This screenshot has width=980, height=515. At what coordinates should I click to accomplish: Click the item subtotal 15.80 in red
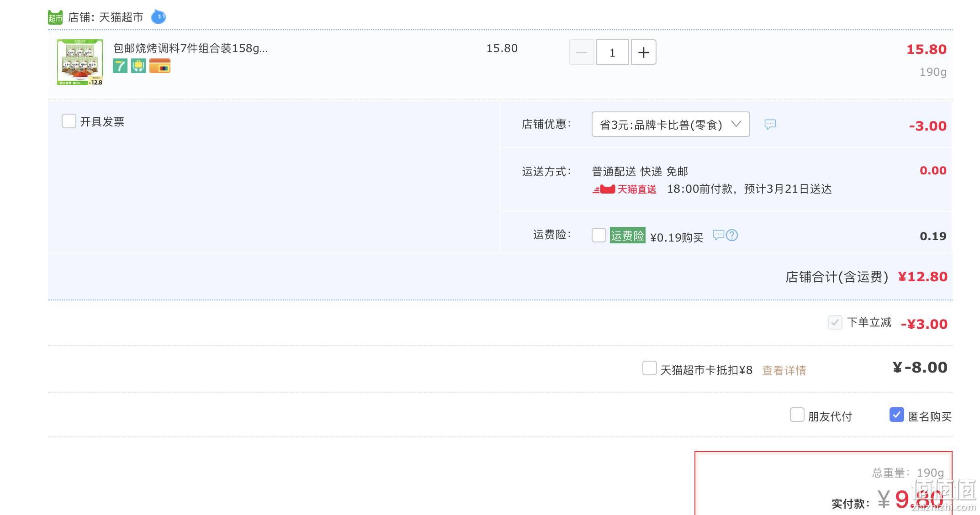(x=927, y=49)
